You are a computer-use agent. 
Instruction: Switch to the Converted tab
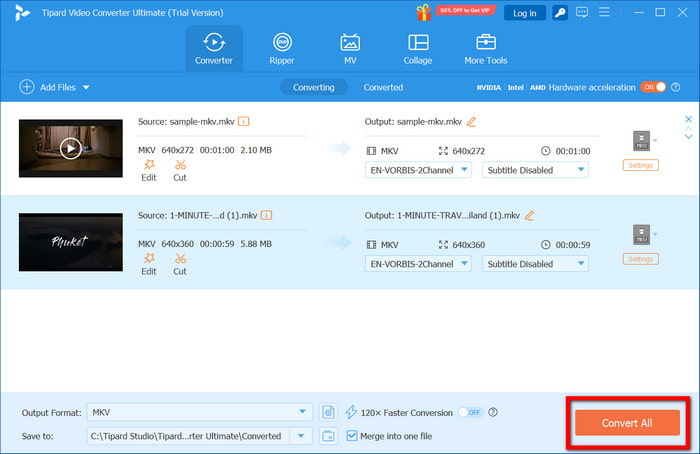click(383, 88)
